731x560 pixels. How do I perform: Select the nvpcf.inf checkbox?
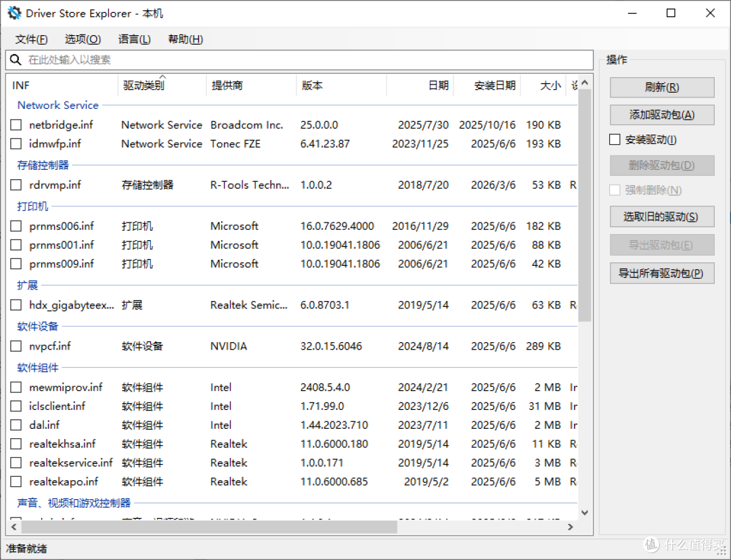tap(16, 346)
